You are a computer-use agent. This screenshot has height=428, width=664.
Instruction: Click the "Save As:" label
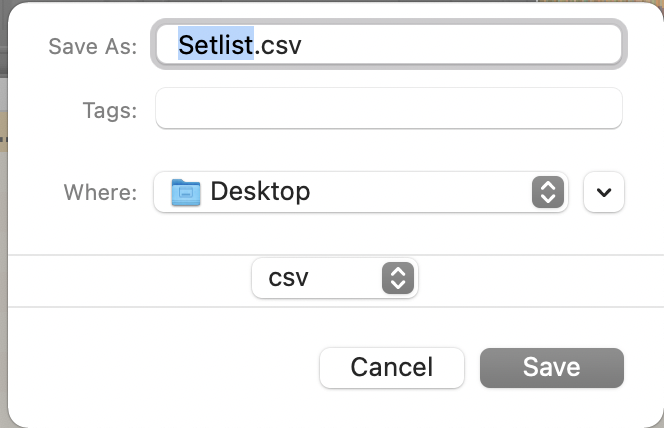point(92,46)
